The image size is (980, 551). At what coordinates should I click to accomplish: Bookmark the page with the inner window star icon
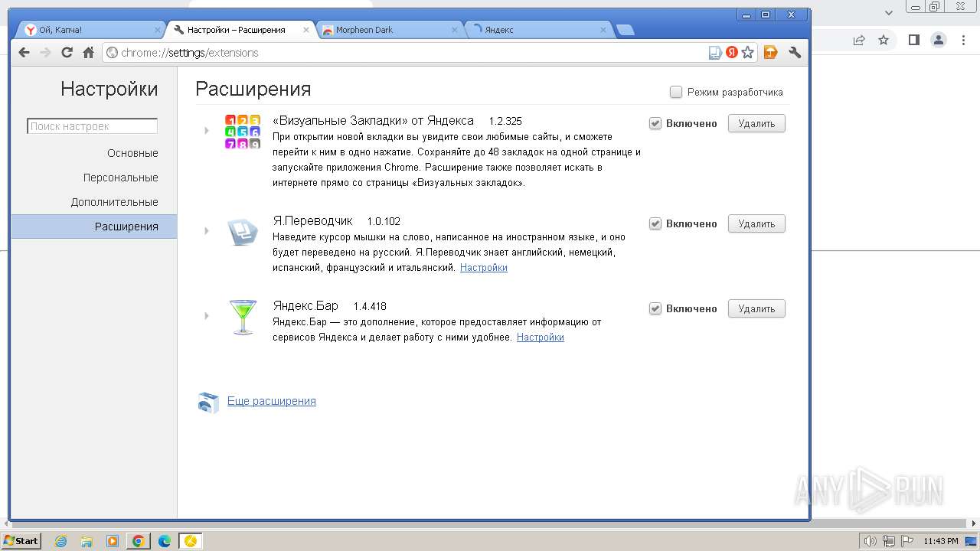(748, 52)
